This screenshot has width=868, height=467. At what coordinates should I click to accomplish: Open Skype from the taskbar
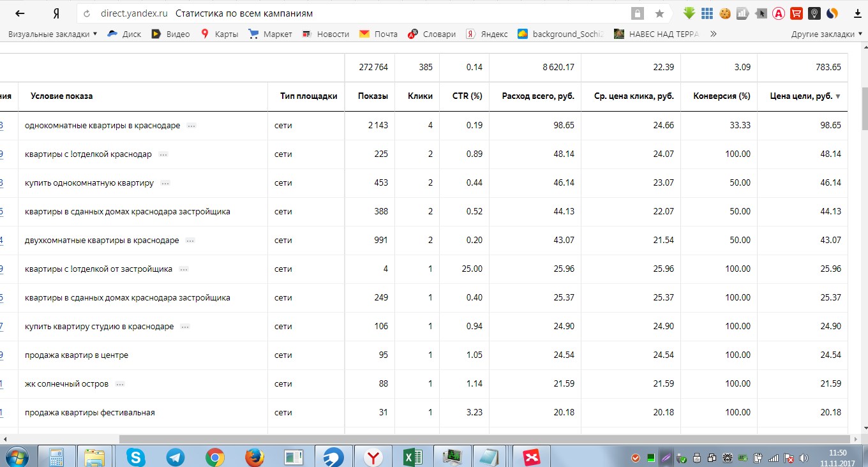click(135, 457)
